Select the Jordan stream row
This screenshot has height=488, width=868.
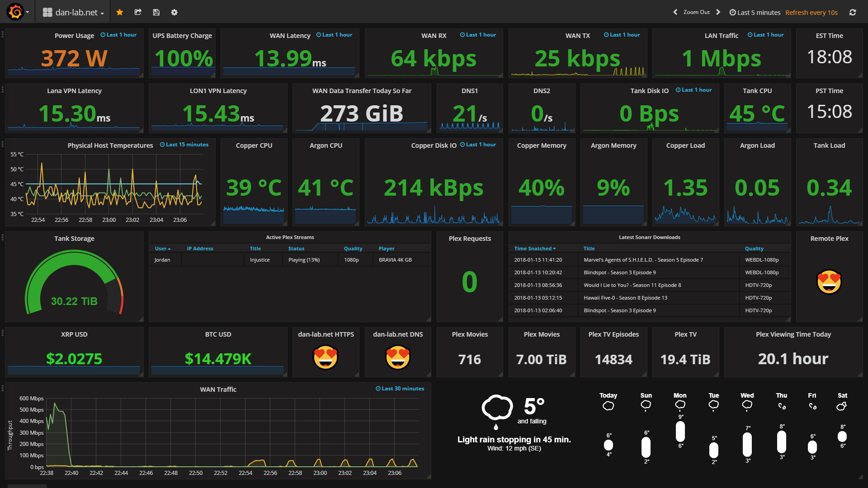(290, 260)
